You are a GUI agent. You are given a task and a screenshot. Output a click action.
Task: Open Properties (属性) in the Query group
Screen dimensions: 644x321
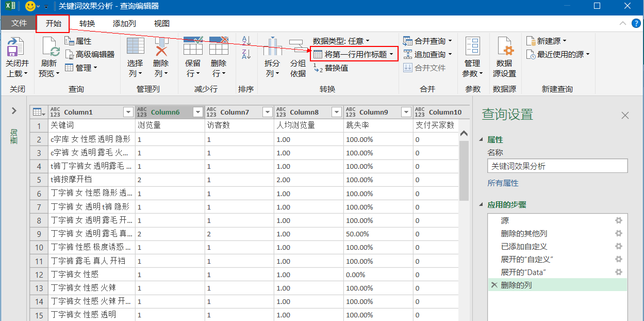pos(78,41)
